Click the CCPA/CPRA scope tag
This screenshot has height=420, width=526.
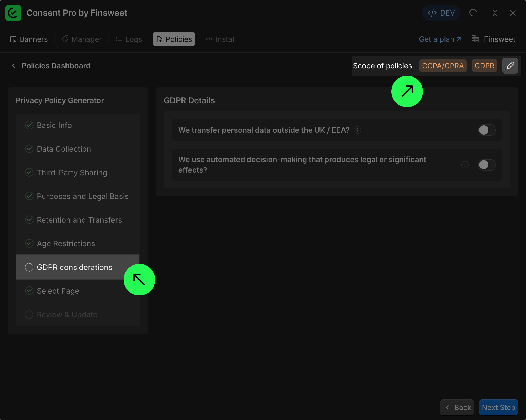click(x=443, y=66)
